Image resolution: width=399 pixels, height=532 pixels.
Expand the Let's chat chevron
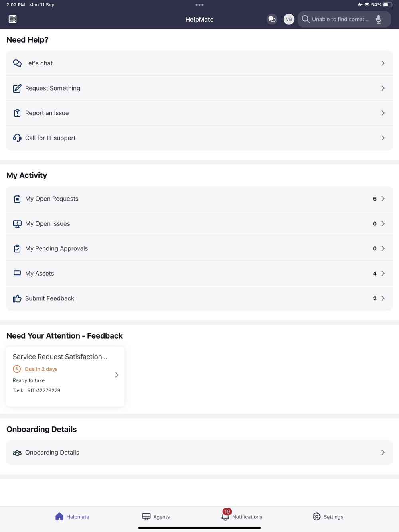pyautogui.click(x=383, y=63)
